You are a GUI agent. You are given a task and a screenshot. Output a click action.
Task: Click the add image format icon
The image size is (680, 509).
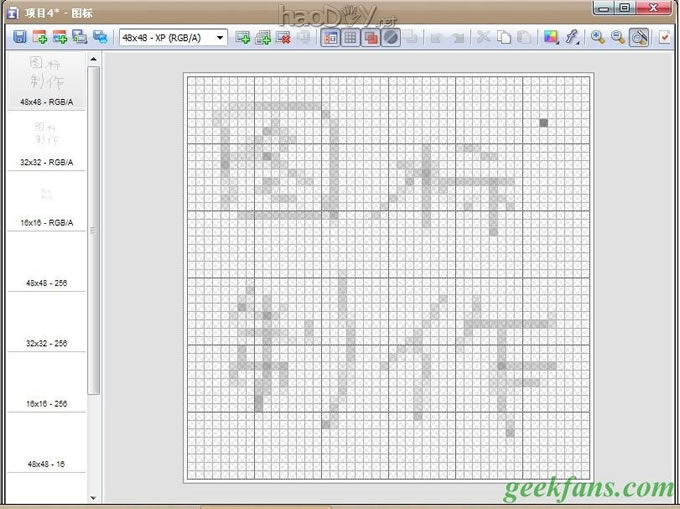pyautogui.click(x=243, y=37)
